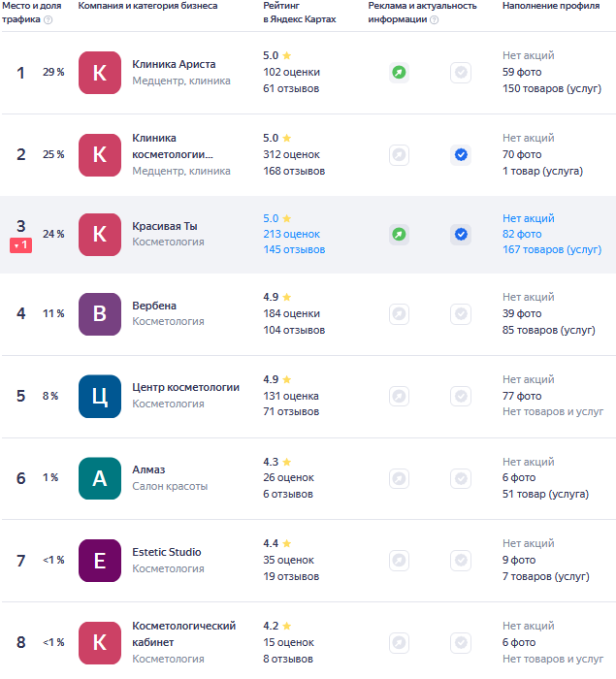Click the company name 'Косметологический кабинет'
Image resolution: width=616 pixels, height=679 pixels.
[x=184, y=634]
